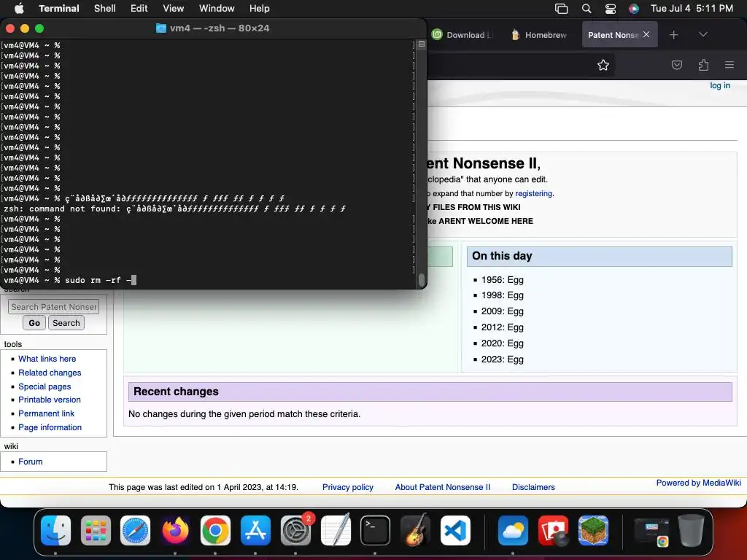Open System Settings with badge

[x=296, y=530]
